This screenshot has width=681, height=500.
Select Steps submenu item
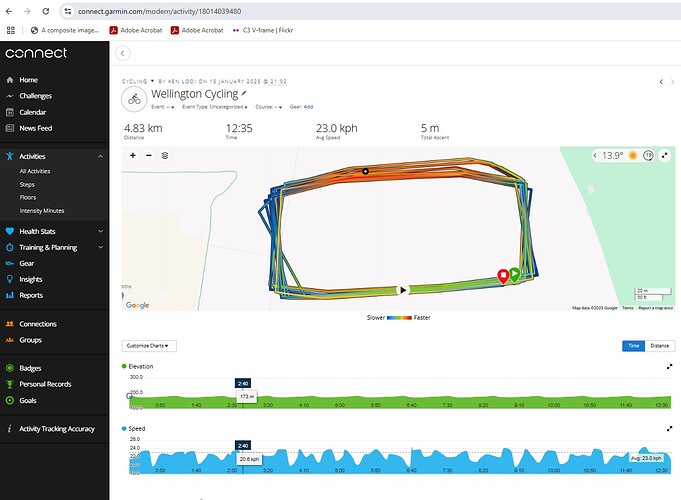tap(27, 185)
